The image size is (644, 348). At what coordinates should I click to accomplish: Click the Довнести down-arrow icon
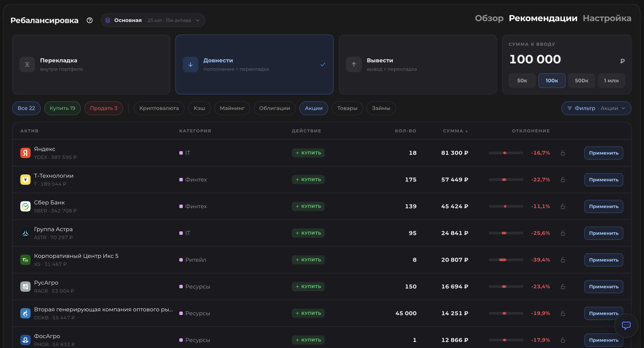point(190,64)
